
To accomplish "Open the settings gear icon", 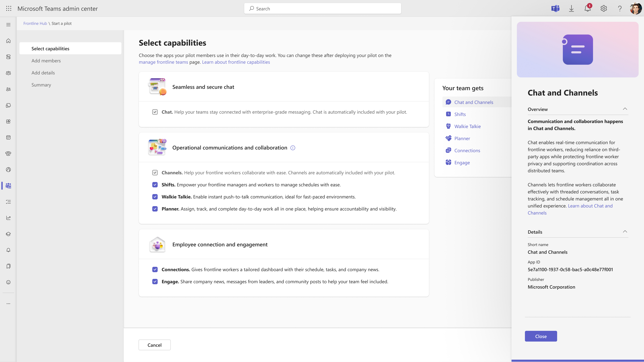I will pos(604,9).
